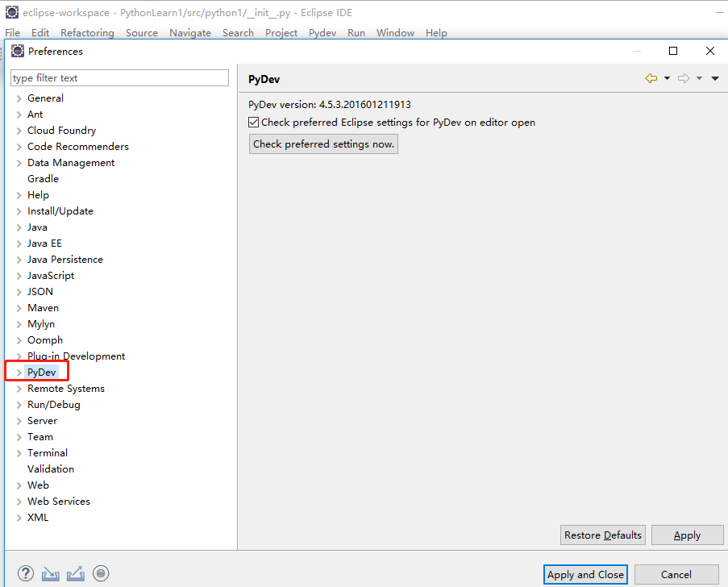Select Plug-in Development tree item
Viewport: 728px width, 587px height.
[x=76, y=356]
